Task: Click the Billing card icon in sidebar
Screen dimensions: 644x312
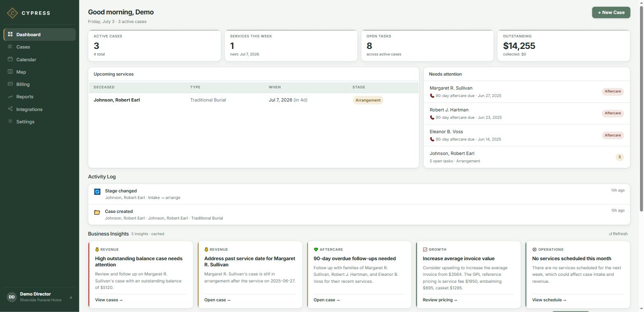Action: coord(10,84)
